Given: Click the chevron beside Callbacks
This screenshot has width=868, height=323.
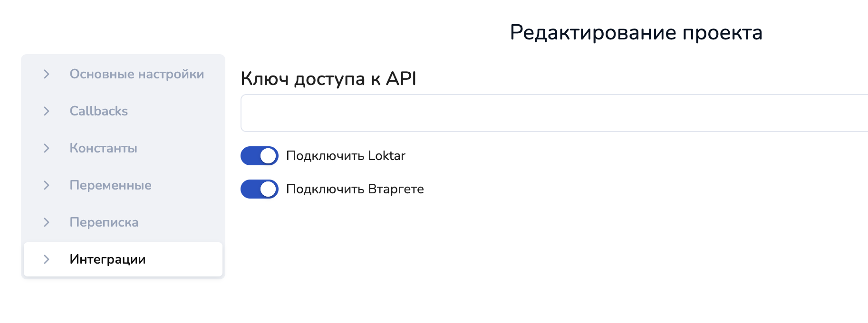Looking at the screenshot, I should [x=47, y=111].
